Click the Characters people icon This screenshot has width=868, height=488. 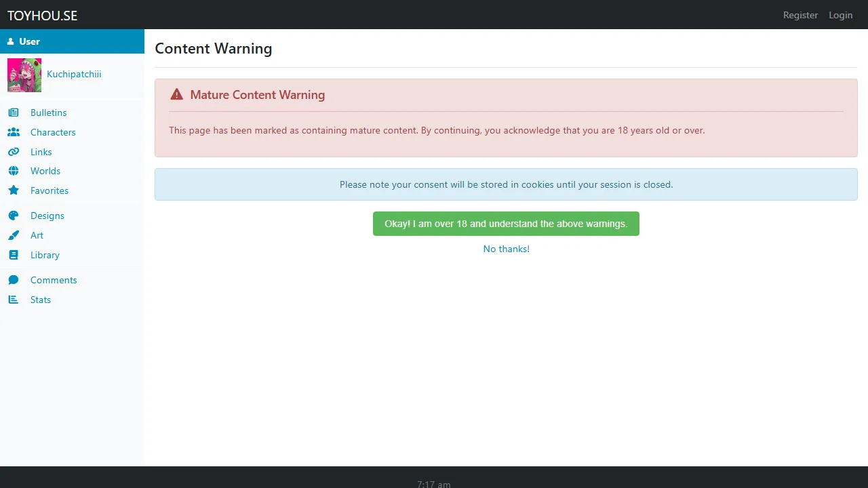point(14,132)
